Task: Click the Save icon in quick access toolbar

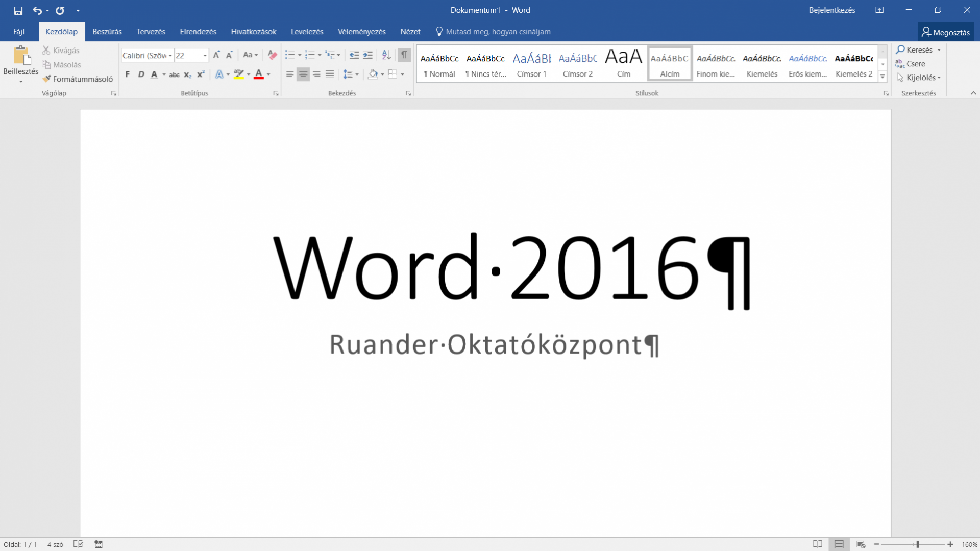Action: [x=18, y=10]
